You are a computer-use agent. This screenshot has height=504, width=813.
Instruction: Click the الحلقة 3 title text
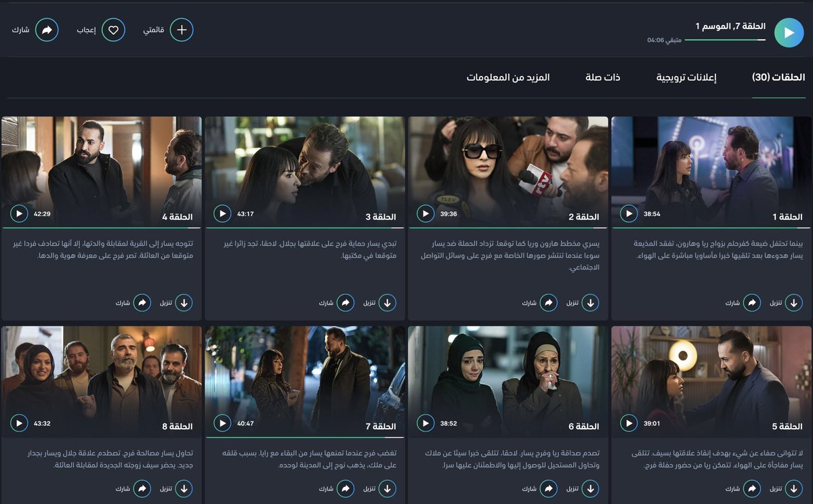click(x=381, y=217)
